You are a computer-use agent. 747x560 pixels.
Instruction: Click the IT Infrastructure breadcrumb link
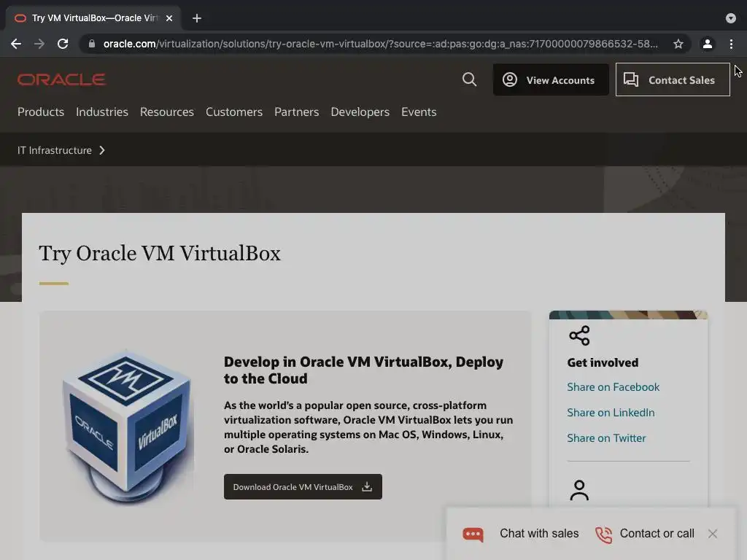pos(54,150)
